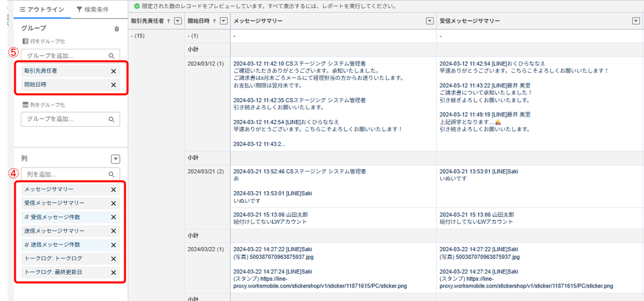Delete groups with the trash icon

(117, 29)
